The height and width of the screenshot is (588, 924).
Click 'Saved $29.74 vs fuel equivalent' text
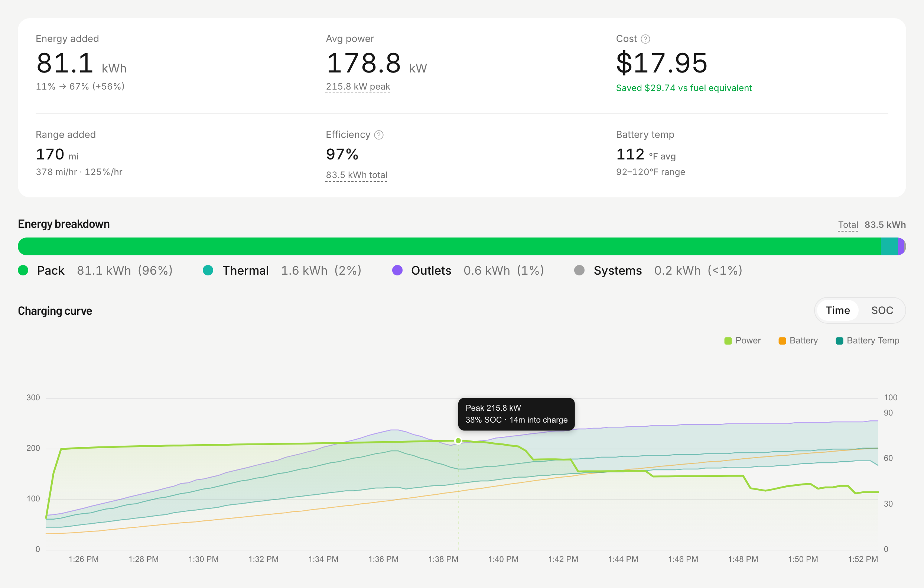point(684,88)
